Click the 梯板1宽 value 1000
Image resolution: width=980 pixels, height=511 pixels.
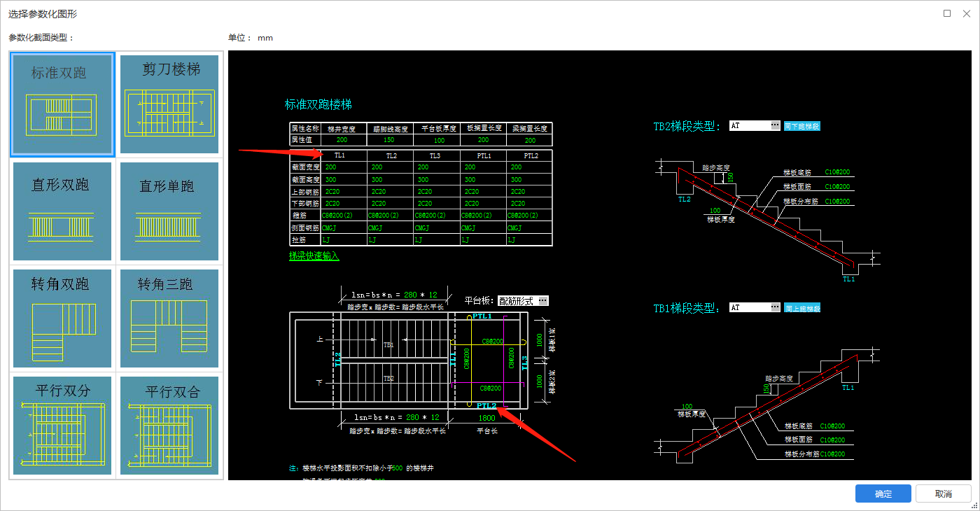(539, 341)
